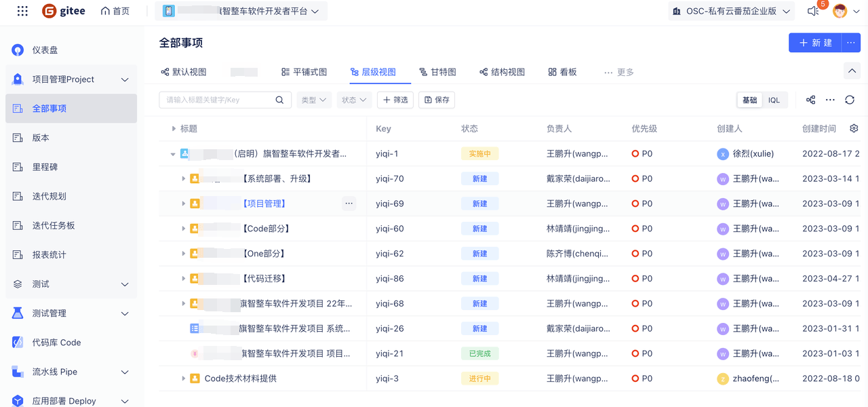Expand the 【Code部分】 tree row
Viewport: 868px width, 407px height.
(184, 229)
